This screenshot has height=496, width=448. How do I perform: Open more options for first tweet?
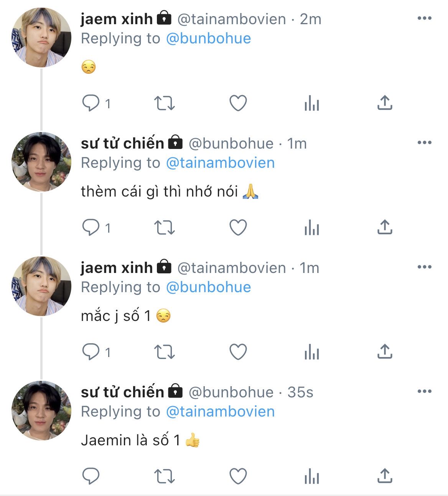424,18
